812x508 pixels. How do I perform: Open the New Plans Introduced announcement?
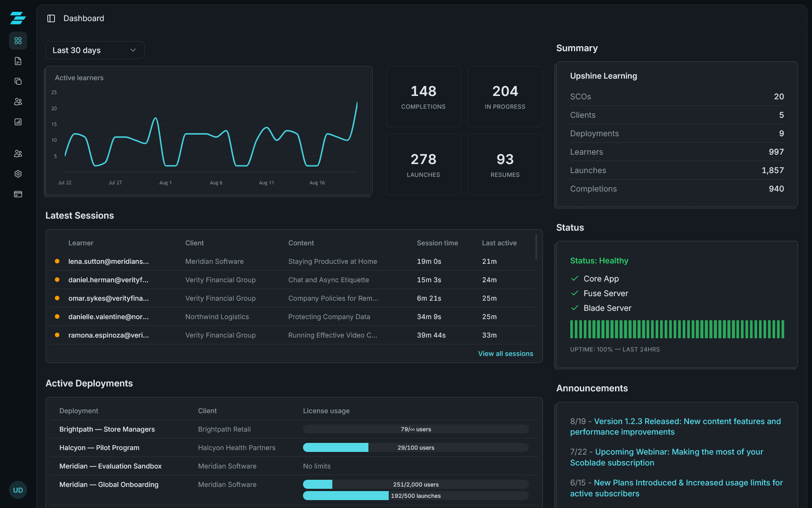tap(676, 488)
